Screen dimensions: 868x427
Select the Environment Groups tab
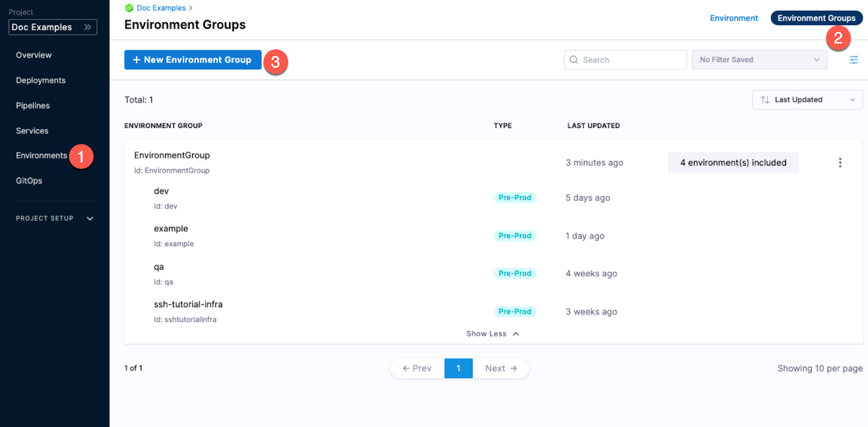pos(816,18)
